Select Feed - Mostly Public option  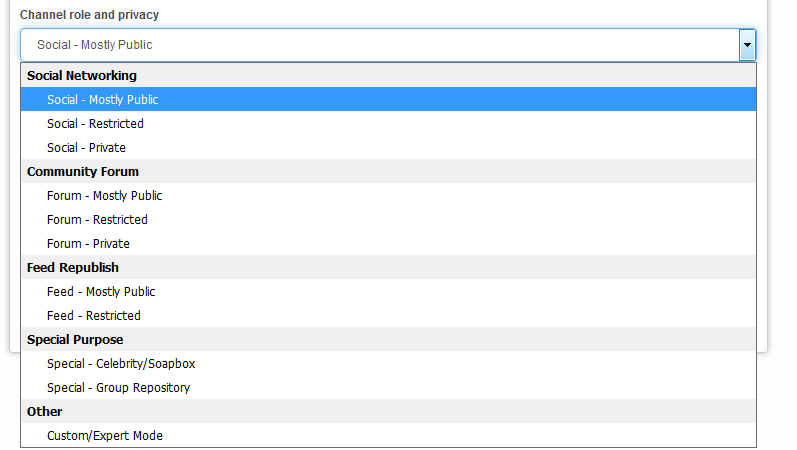tap(101, 292)
